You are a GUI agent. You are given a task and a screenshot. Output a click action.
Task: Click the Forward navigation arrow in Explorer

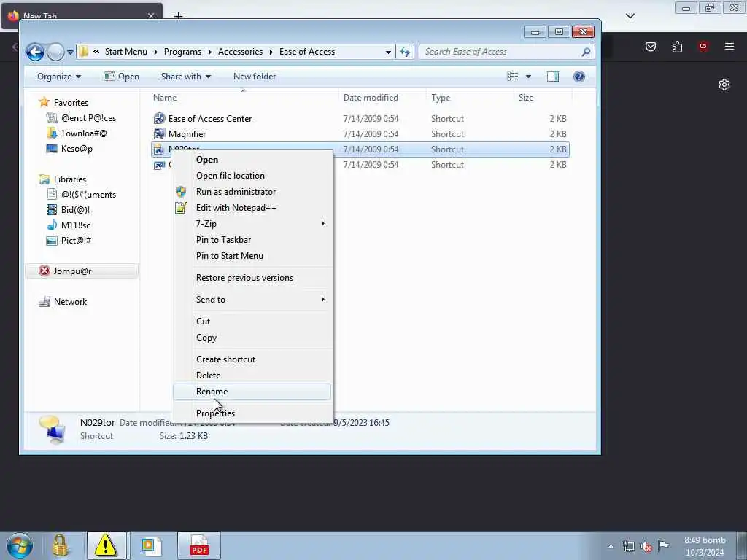[55, 52]
